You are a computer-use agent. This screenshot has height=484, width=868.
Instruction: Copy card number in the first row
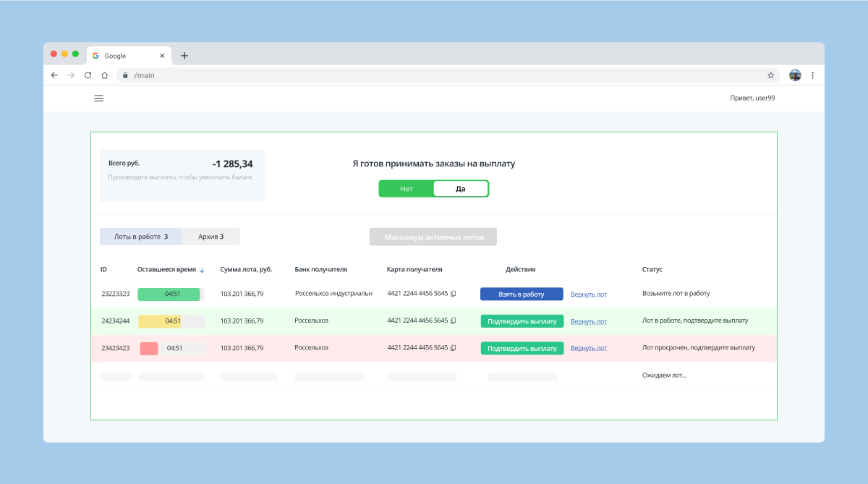454,294
